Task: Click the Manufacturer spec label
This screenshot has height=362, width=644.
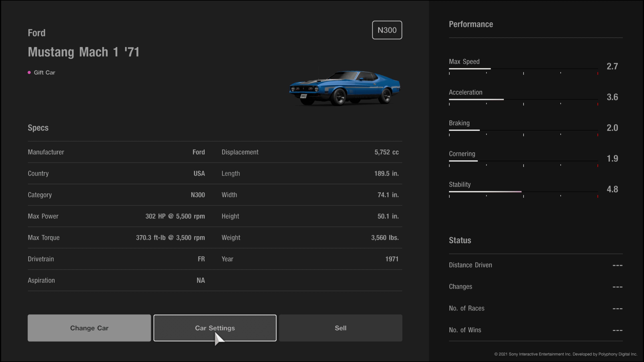Action: 46,152
